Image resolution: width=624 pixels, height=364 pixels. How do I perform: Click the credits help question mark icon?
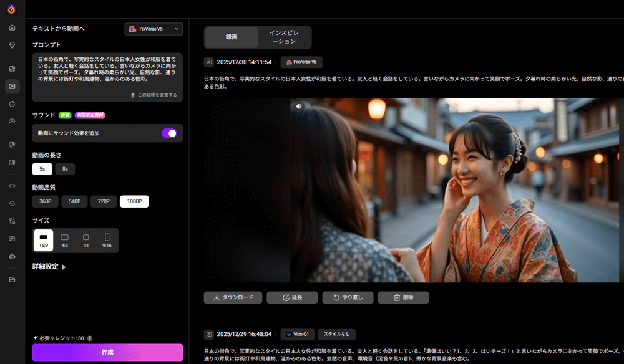(90, 338)
